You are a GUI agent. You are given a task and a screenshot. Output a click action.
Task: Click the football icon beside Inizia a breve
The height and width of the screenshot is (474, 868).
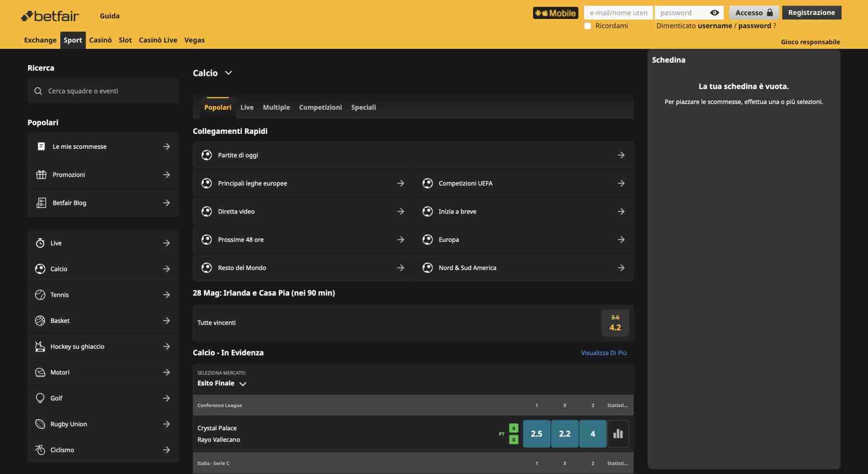coord(427,211)
